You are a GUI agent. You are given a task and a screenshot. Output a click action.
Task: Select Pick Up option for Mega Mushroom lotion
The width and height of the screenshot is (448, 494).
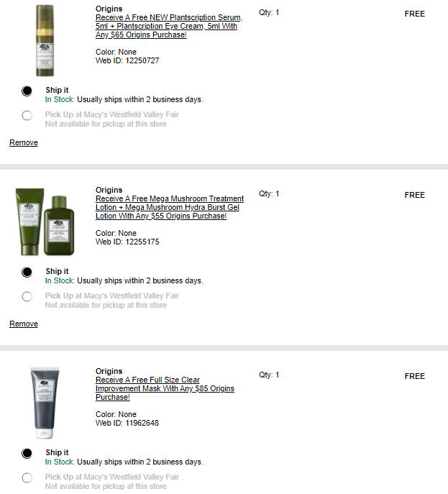point(27,296)
